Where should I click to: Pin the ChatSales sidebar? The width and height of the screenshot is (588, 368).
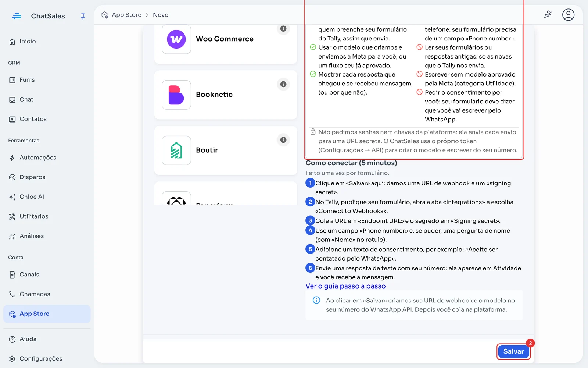pyautogui.click(x=83, y=16)
